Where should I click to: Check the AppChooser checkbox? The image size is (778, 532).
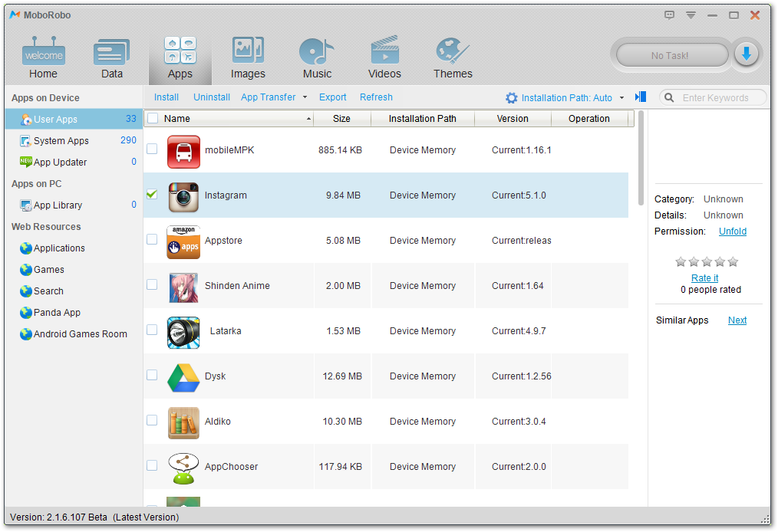click(152, 465)
